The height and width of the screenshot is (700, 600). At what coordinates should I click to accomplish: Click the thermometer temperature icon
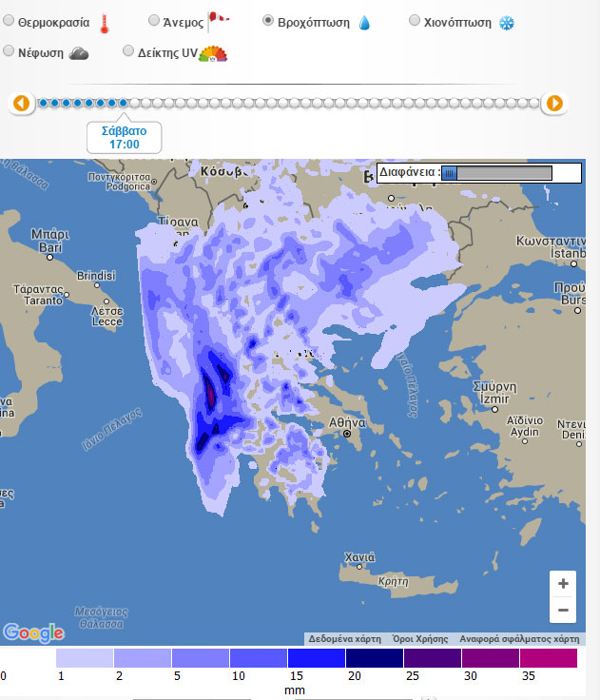tap(106, 22)
